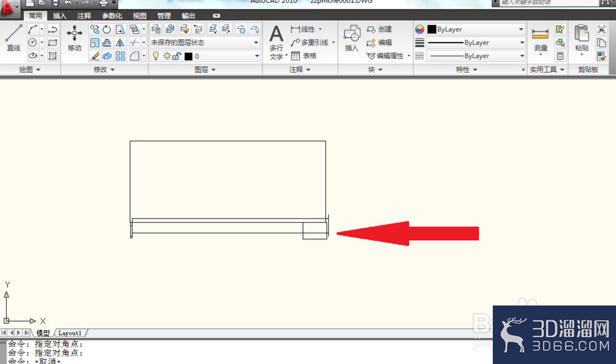Viewport: 616px width, 364px height.
Task: Click the keyword search input field
Action: [549, 2]
